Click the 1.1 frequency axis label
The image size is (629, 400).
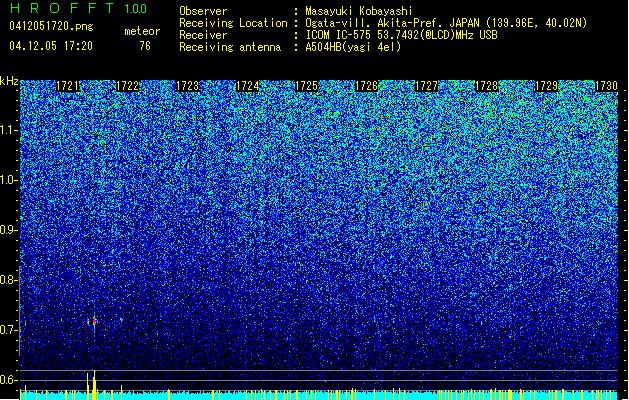click(x=8, y=130)
